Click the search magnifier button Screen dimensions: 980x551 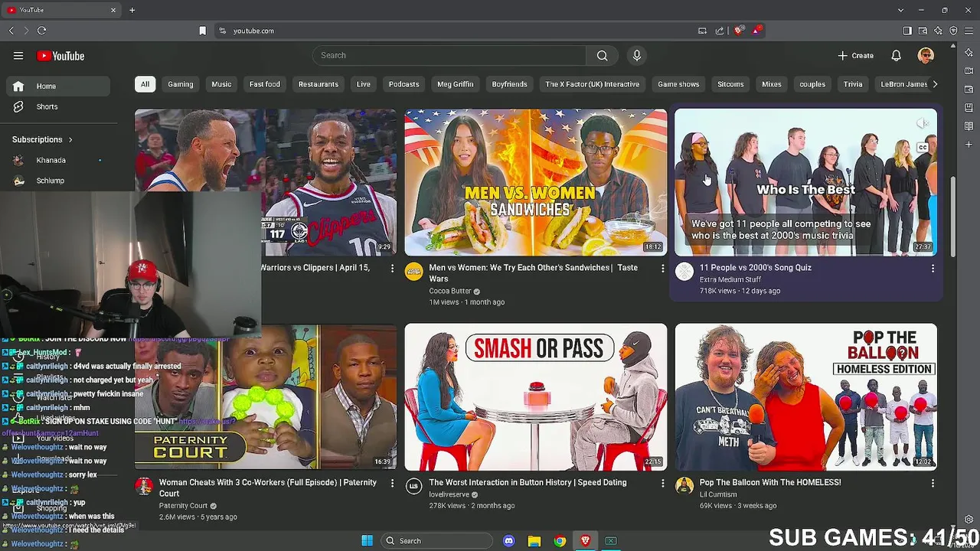pos(602,55)
